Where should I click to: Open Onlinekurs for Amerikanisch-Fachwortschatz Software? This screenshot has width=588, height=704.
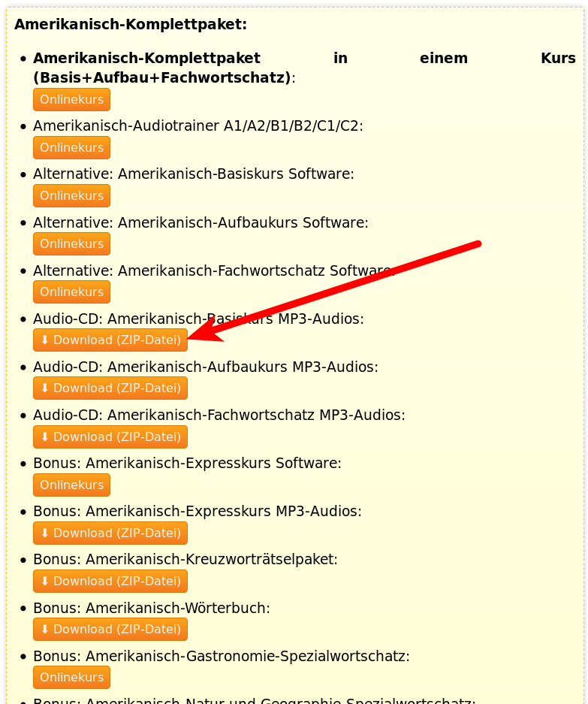[x=71, y=292]
